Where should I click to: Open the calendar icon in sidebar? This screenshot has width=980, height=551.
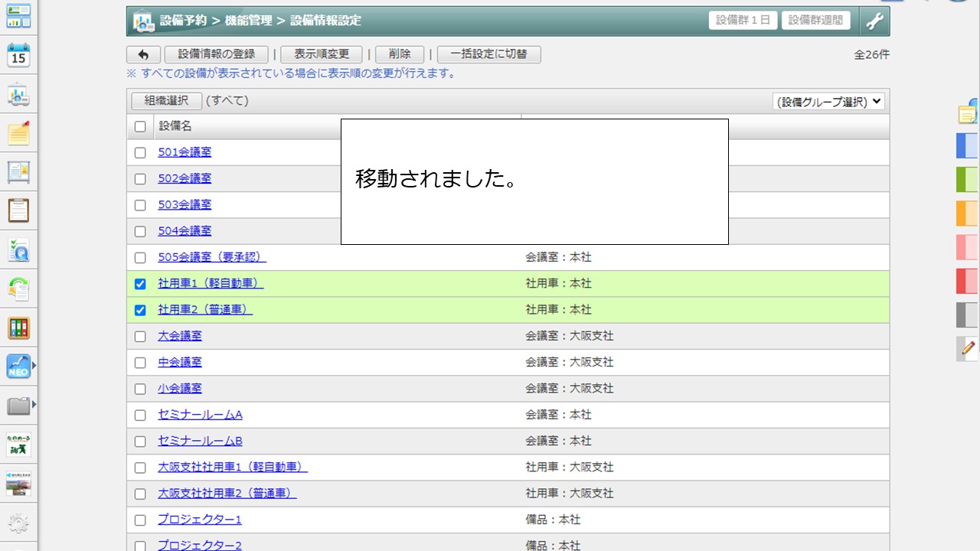18,55
